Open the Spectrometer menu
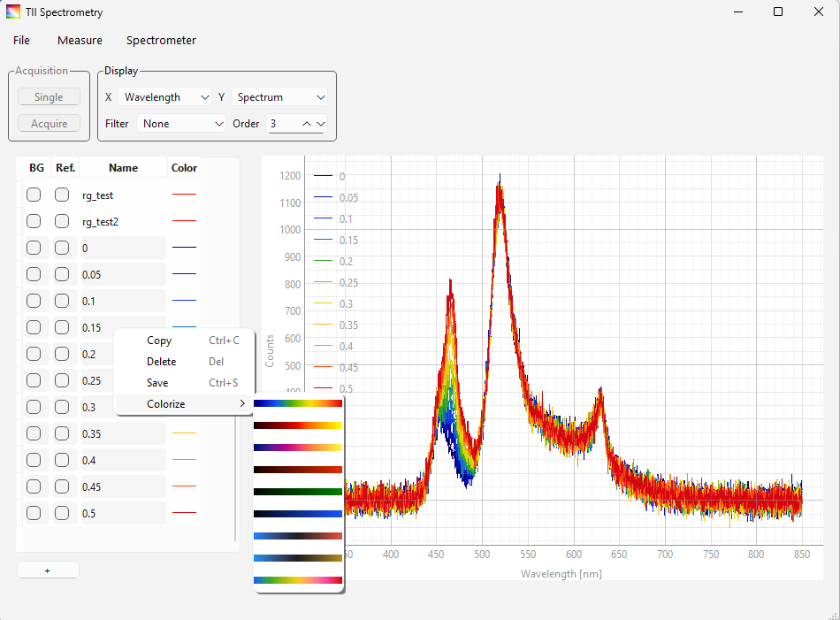The image size is (840, 620). (x=161, y=41)
